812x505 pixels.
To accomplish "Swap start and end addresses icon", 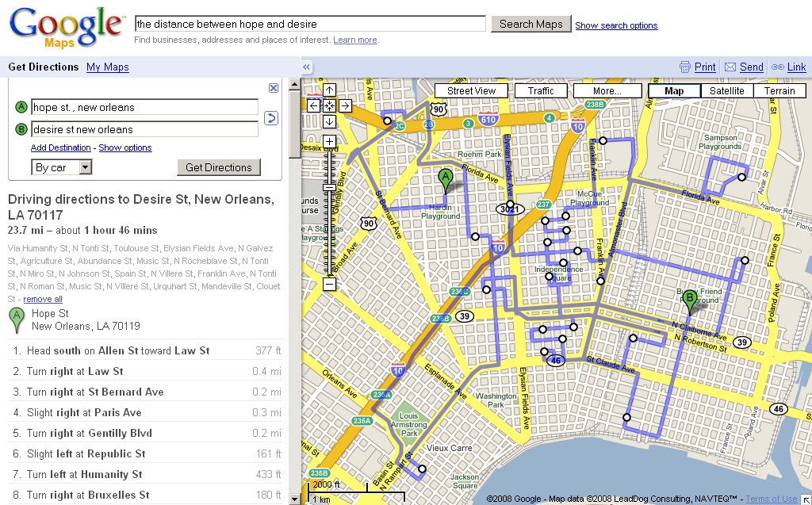I will [x=271, y=118].
